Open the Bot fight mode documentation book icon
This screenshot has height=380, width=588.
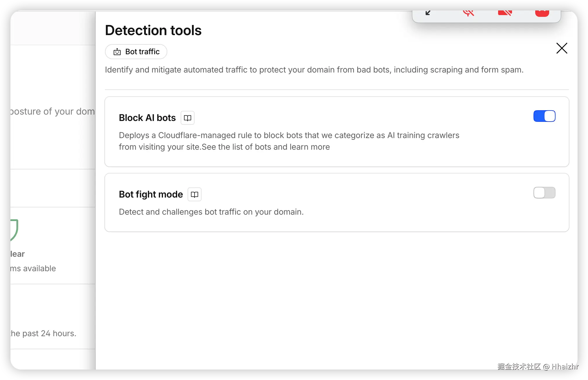click(x=194, y=195)
